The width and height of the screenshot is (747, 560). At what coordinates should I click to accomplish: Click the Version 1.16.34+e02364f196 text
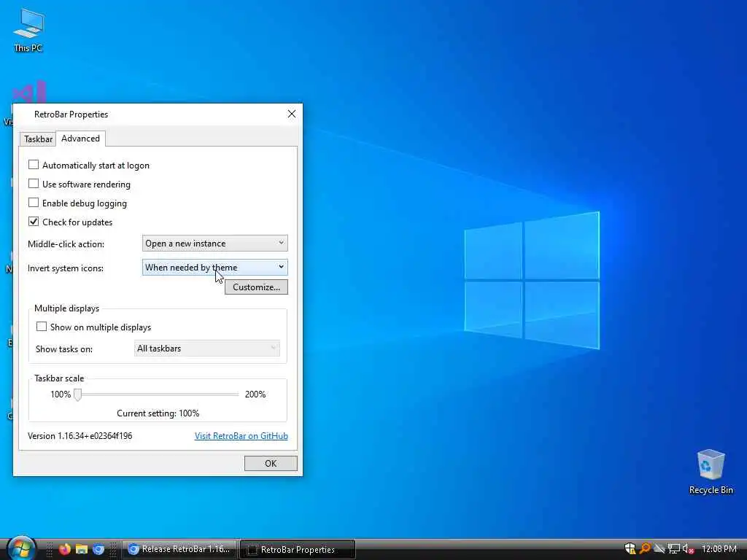[80, 436]
